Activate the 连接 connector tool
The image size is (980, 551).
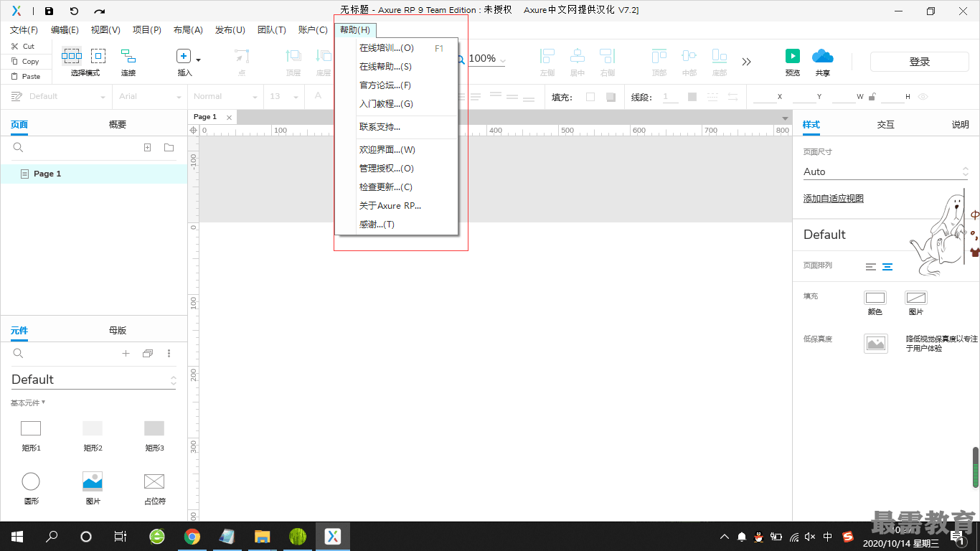click(128, 56)
